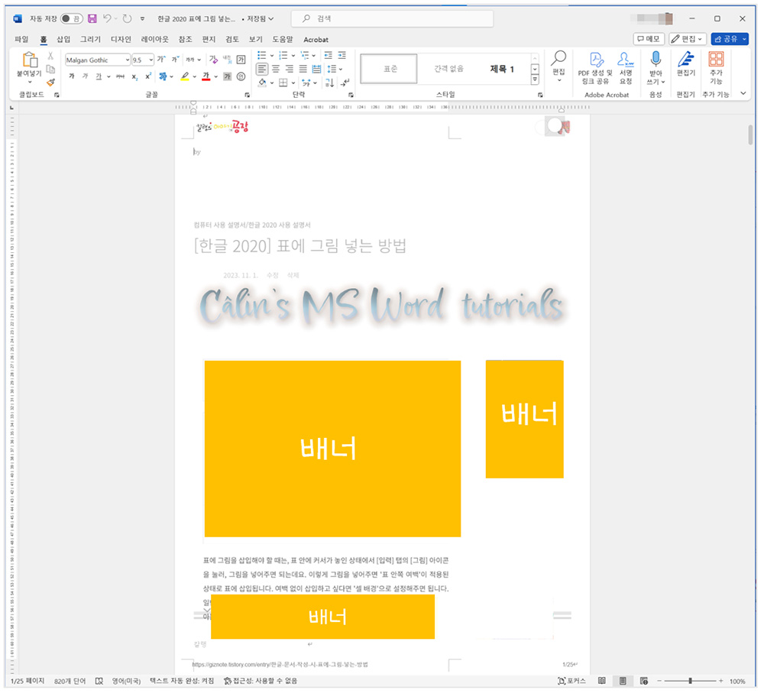
Task: Click the vertical scrollbar thumb
Action: [750, 135]
